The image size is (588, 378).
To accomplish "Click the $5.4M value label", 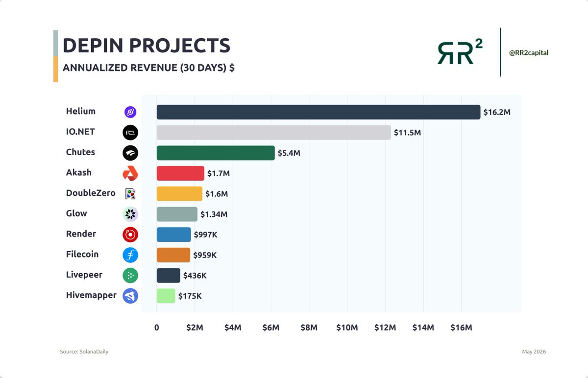I will pos(289,153).
